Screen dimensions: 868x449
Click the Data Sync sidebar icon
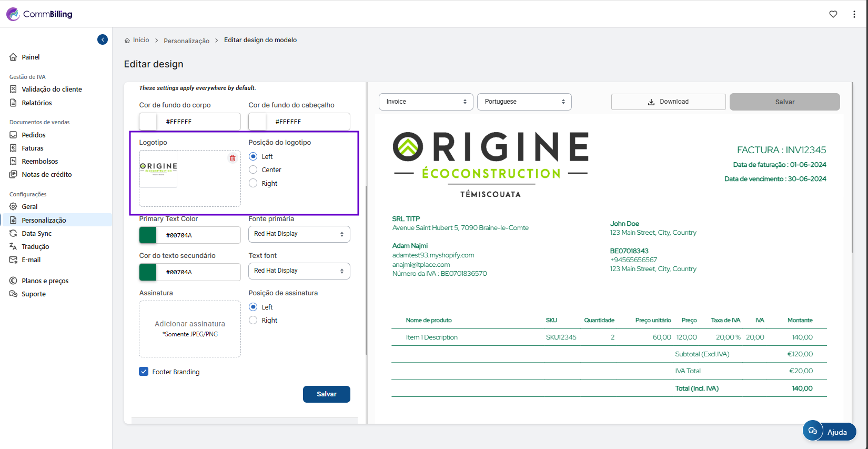(13, 233)
